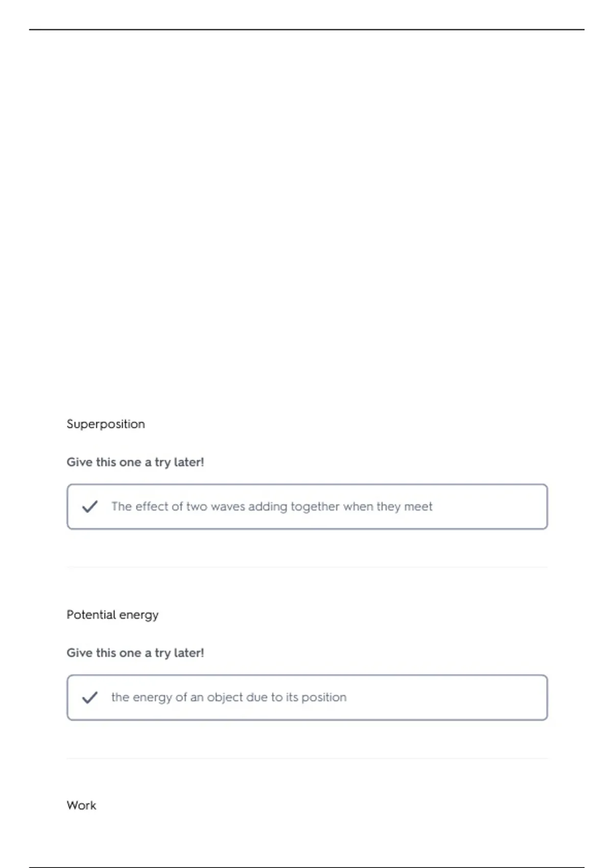Click the word 'position' in the Potential energy answer
Image resolution: width=613 pixels, height=868 pixels.
324,698
